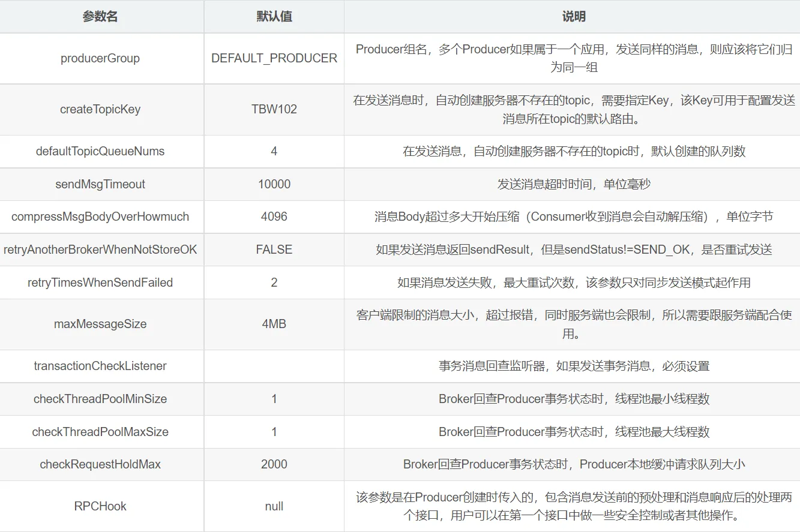Click the RPCHook description starting with 该参数是在Producer创建时传入的
Screen dimensions: 800x532
coord(574,506)
